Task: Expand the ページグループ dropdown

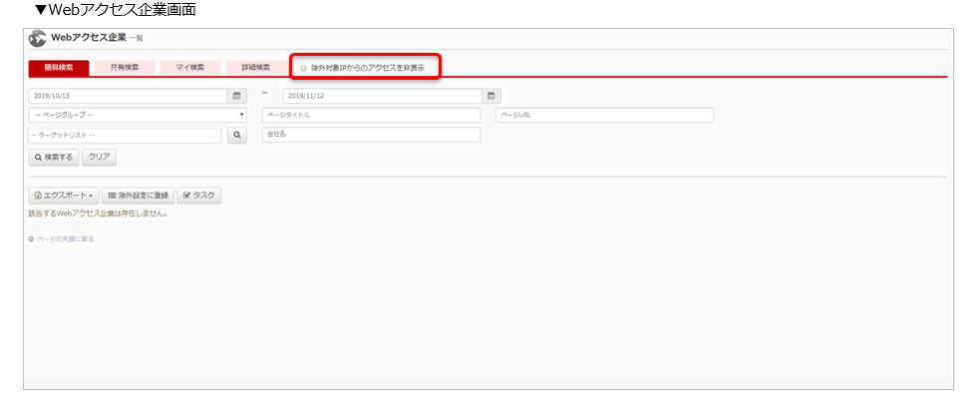Action: 138,115
